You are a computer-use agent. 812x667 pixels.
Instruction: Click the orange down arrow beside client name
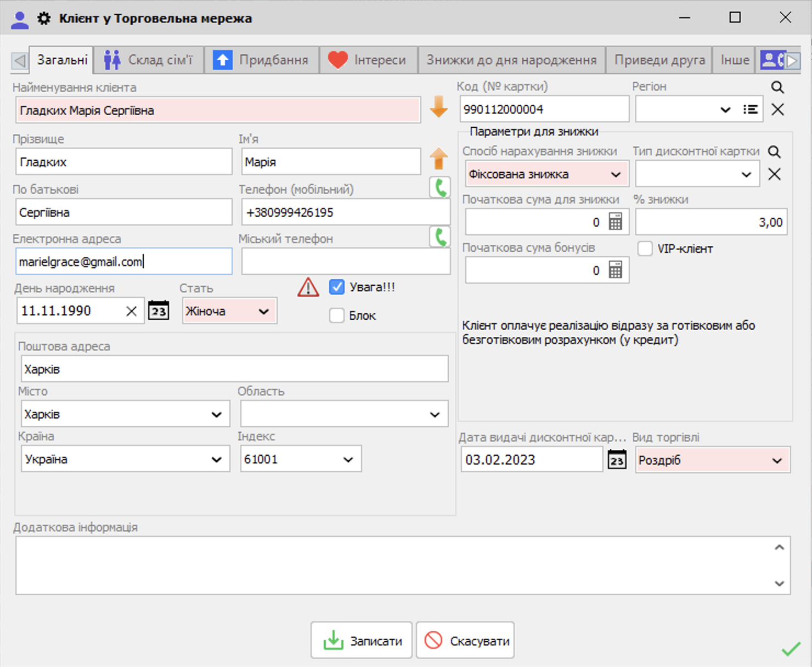click(438, 107)
